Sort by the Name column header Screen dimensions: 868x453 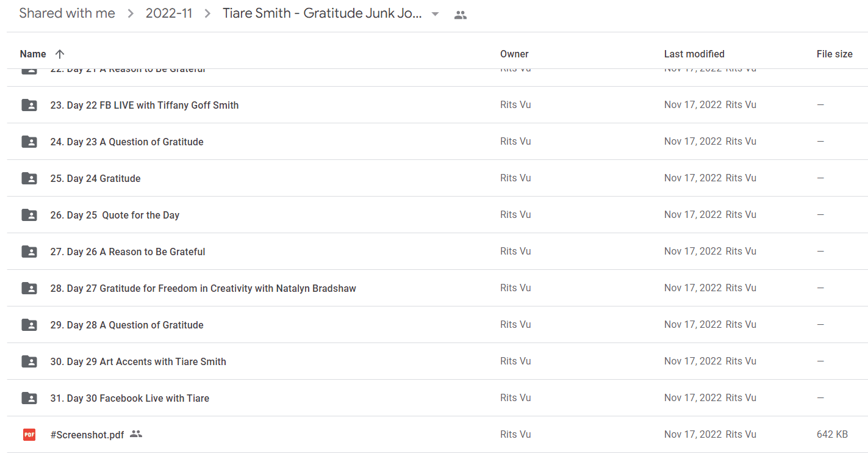pyautogui.click(x=33, y=54)
